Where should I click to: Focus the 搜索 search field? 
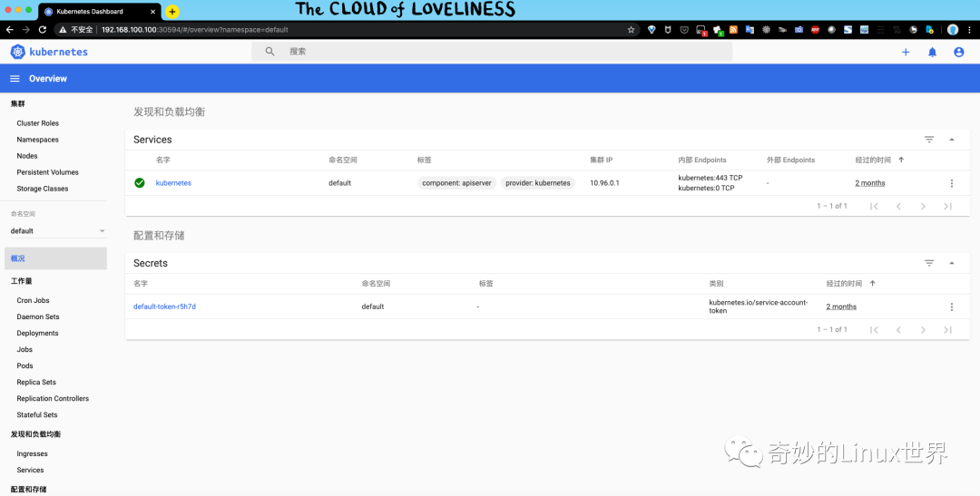click(492, 51)
